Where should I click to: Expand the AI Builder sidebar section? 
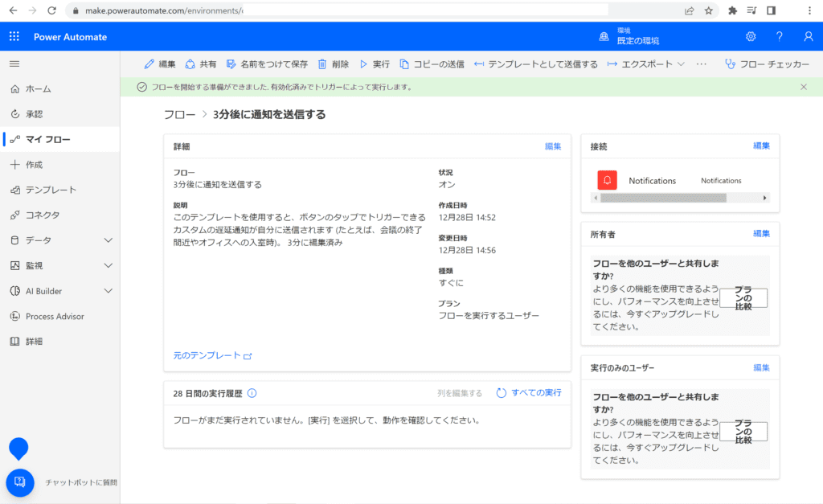tap(109, 291)
